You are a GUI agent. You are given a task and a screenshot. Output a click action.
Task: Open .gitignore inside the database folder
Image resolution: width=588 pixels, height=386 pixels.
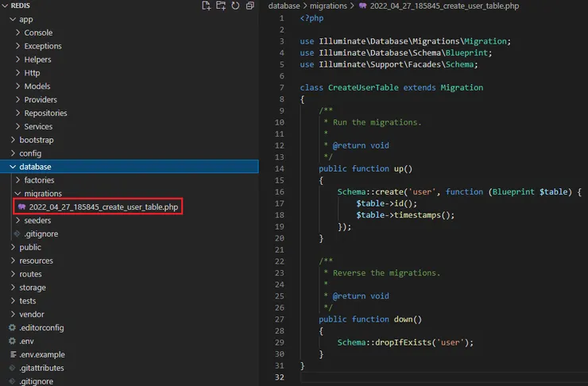[41, 234]
